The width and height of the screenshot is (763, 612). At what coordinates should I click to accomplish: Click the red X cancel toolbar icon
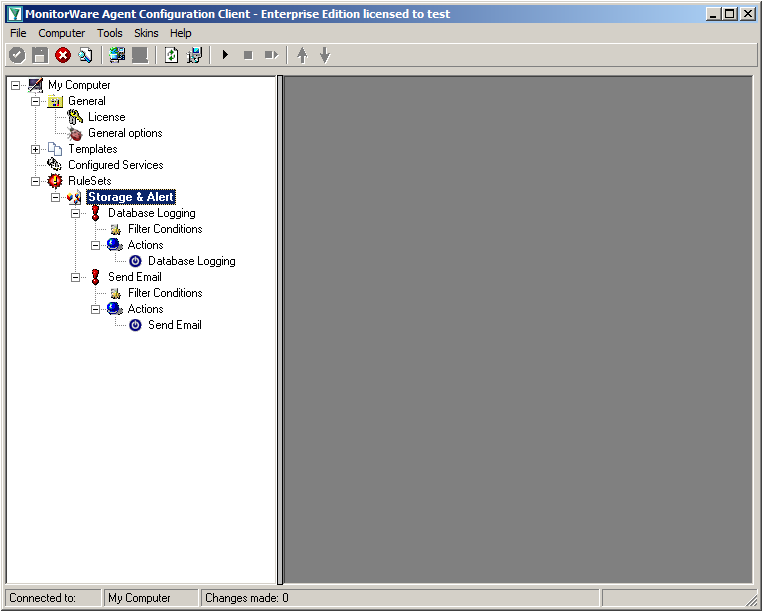coord(63,55)
